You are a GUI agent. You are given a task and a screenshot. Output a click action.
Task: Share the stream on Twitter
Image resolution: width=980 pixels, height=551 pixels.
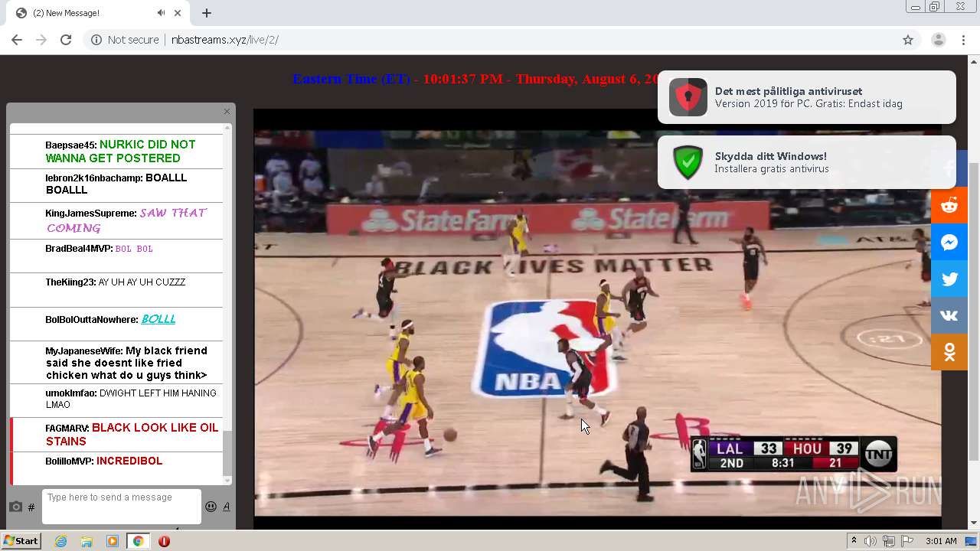point(949,279)
